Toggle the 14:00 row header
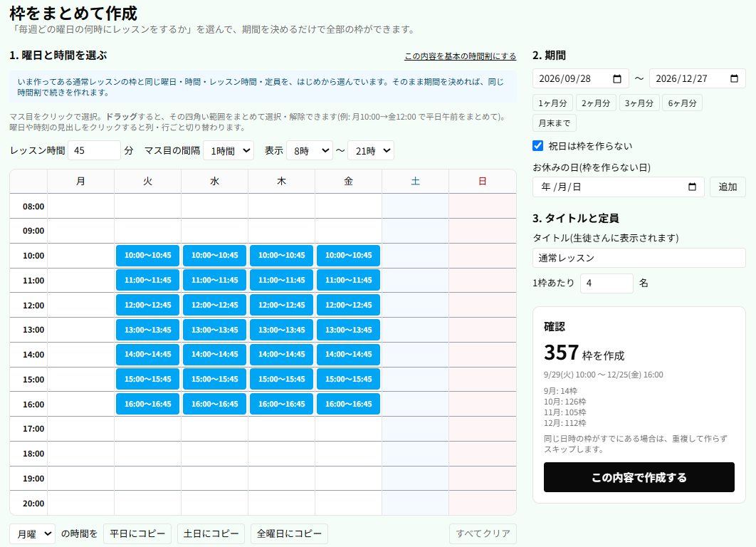Screen dimensions: 756x547 tap(29, 355)
